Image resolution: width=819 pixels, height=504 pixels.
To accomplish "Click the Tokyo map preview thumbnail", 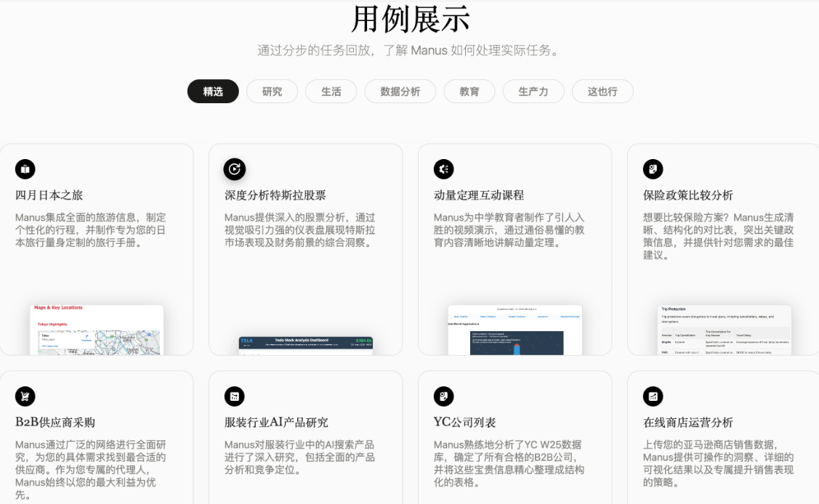I will pos(97,330).
